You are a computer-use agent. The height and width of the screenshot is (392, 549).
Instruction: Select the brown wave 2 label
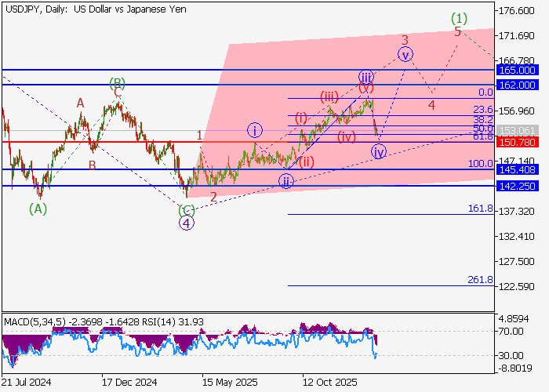pos(213,197)
